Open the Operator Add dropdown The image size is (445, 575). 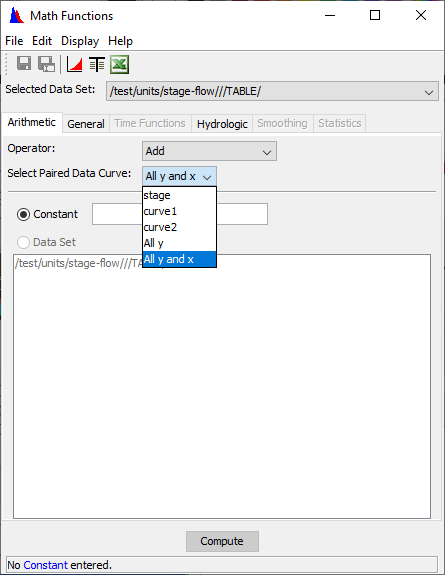(x=209, y=151)
